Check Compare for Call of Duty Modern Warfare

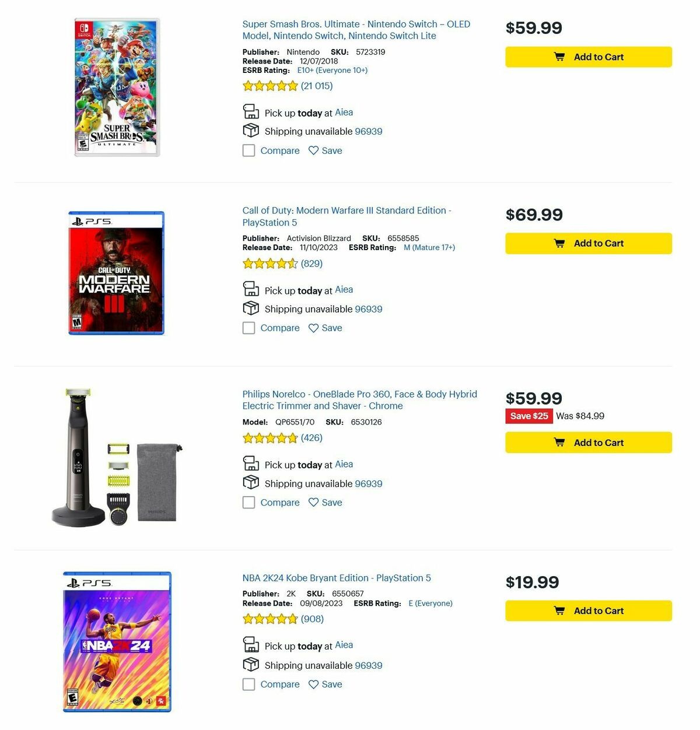click(x=249, y=328)
